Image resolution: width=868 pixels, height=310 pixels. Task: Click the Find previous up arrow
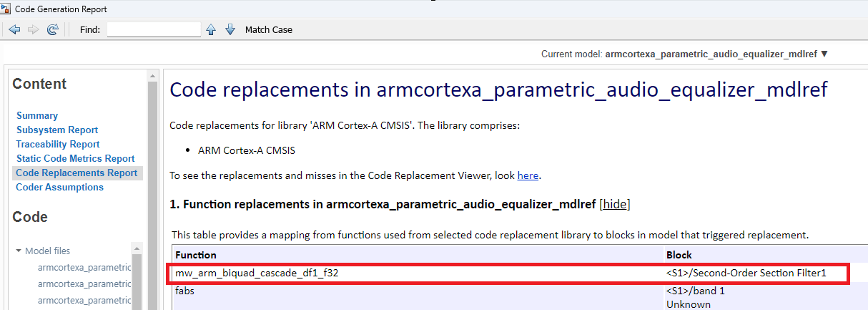click(211, 29)
